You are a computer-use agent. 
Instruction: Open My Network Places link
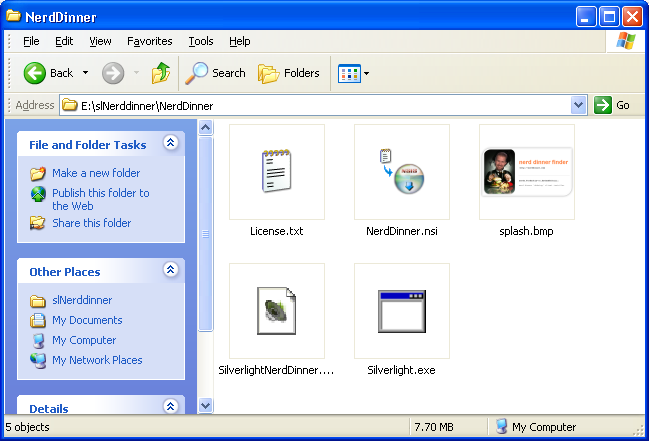tap(97, 360)
